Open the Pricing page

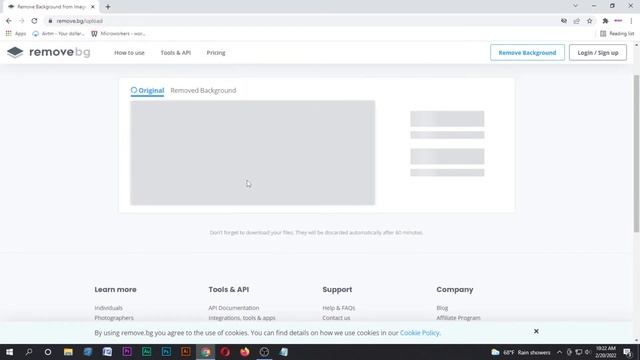click(x=216, y=53)
